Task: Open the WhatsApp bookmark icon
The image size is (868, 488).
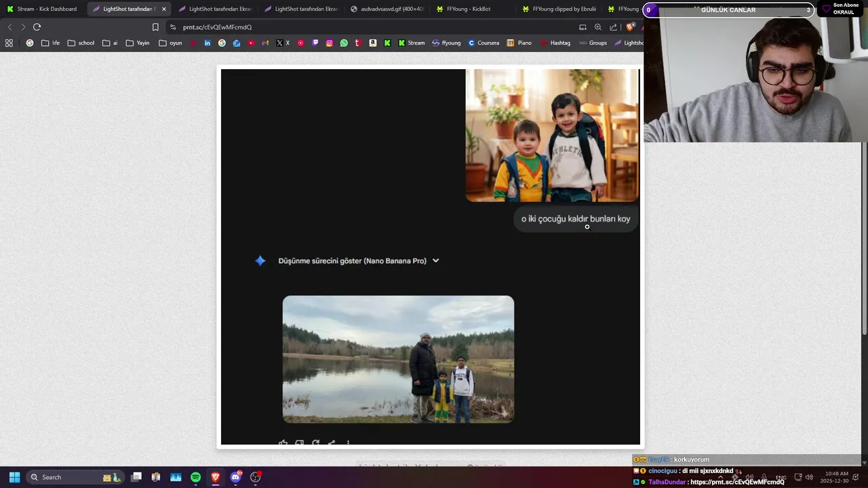Action: coord(344,43)
